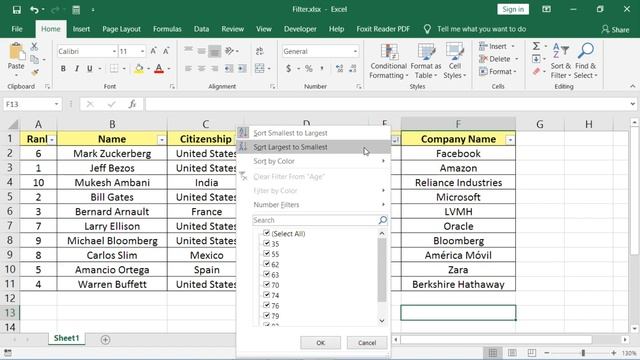The width and height of the screenshot is (640, 360).
Task: Switch to Page Layout view icon
Action: (x=512, y=353)
